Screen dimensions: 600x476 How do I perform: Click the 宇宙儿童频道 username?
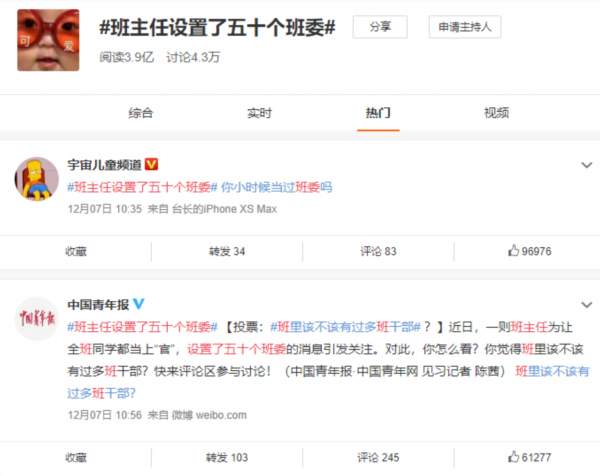coord(104,165)
